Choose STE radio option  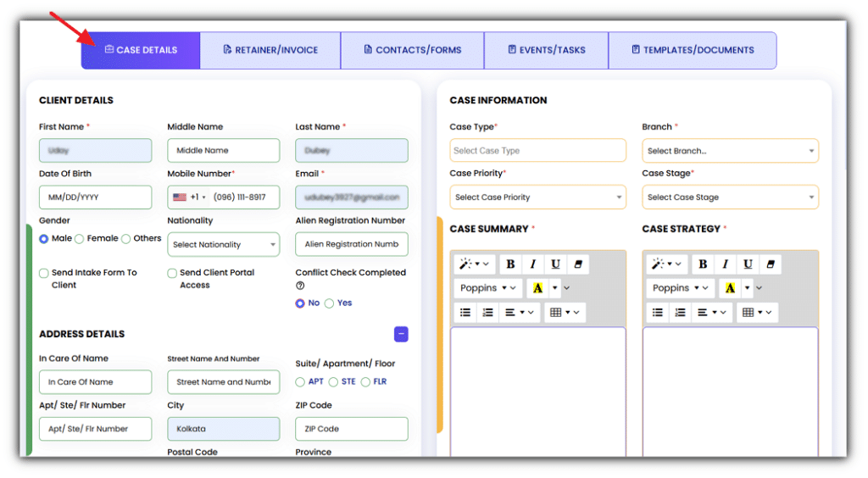point(333,381)
